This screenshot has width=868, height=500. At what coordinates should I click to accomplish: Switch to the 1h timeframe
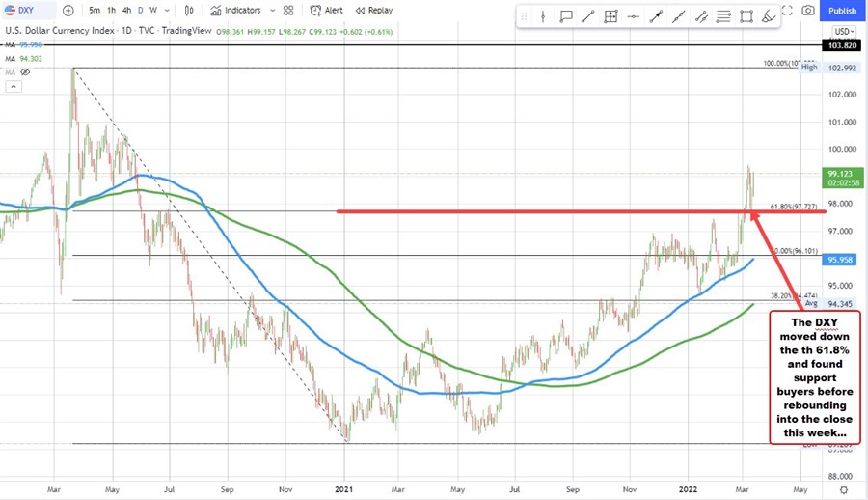point(111,10)
